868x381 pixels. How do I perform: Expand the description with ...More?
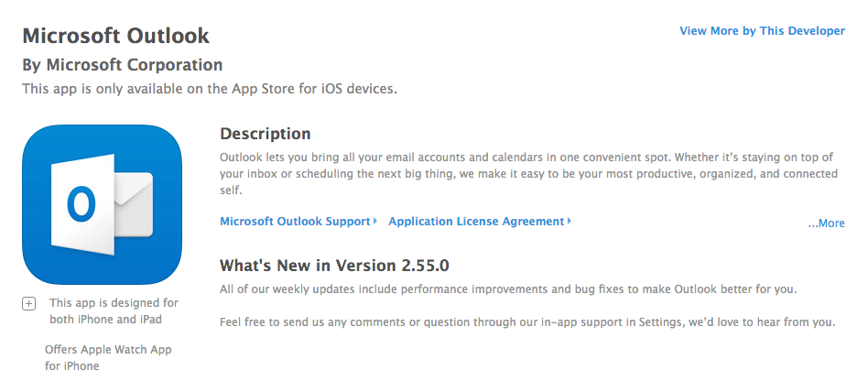827,223
